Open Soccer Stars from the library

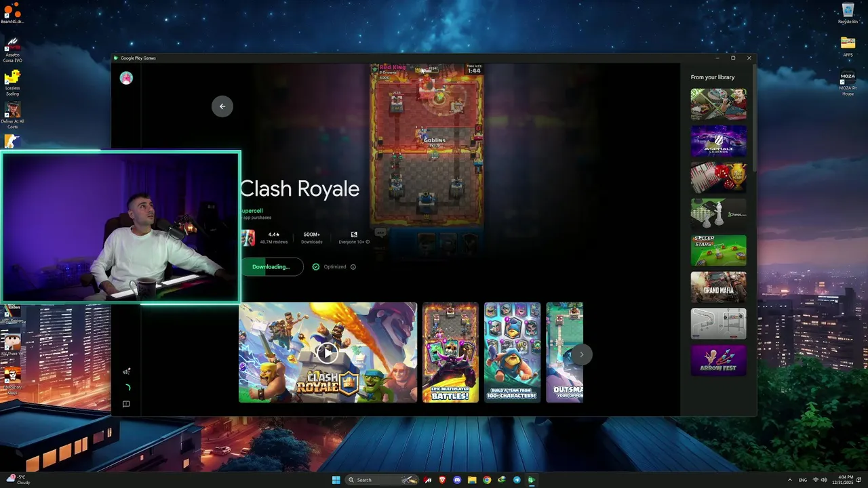click(x=718, y=251)
